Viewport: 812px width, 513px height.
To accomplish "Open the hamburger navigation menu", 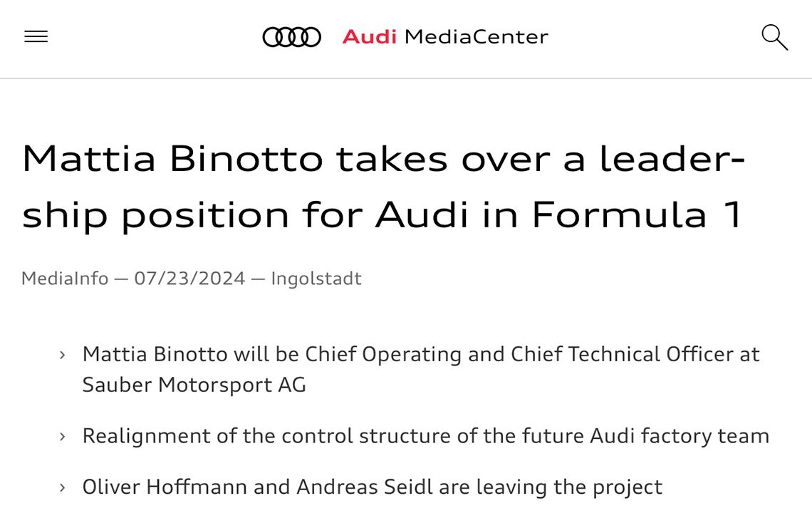I will pos(36,36).
